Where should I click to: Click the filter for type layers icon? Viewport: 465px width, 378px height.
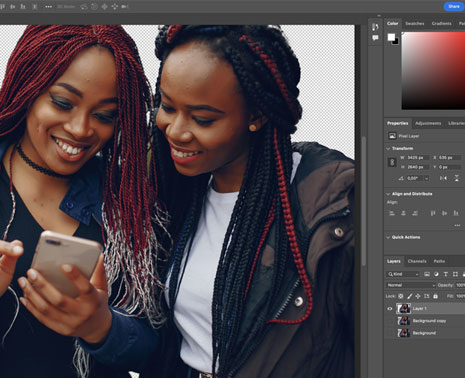point(446,274)
